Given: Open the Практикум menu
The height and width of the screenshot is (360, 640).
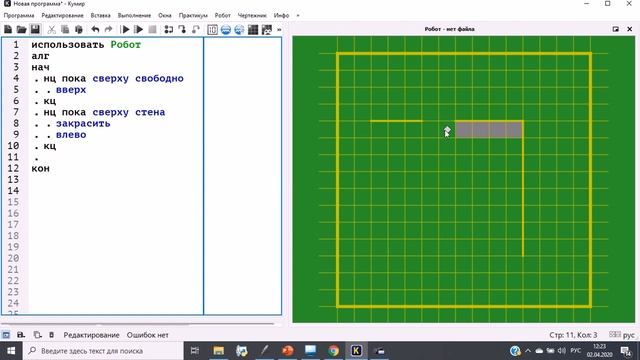Looking at the screenshot, I should [x=193, y=16].
